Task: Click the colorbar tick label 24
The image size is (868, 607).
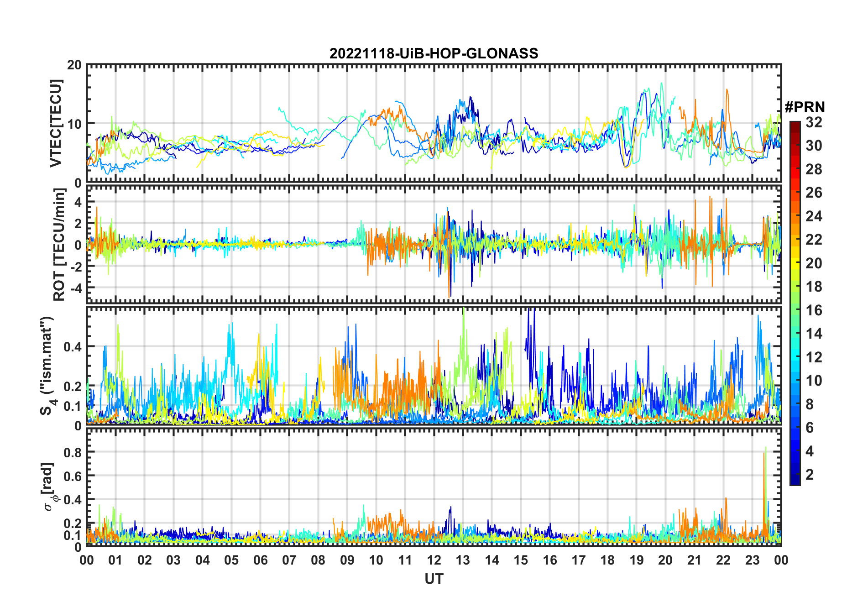Action: tap(814, 216)
